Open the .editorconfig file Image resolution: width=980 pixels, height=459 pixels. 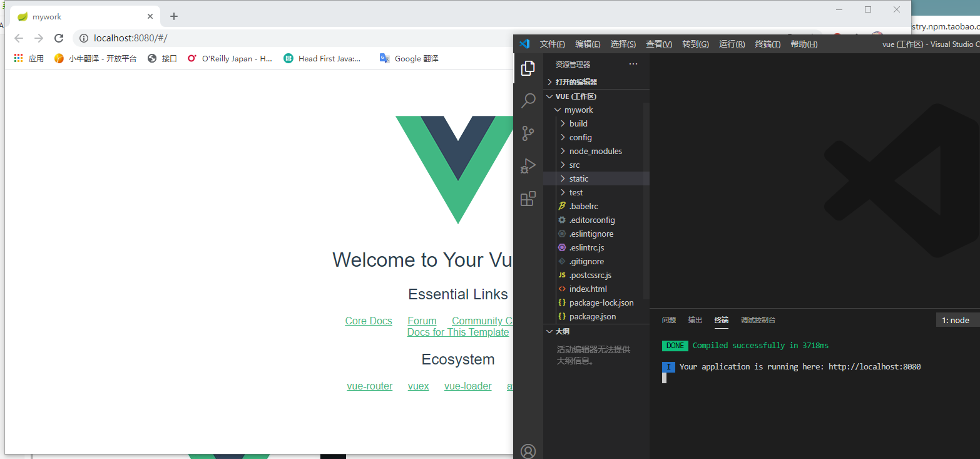[x=596, y=220]
